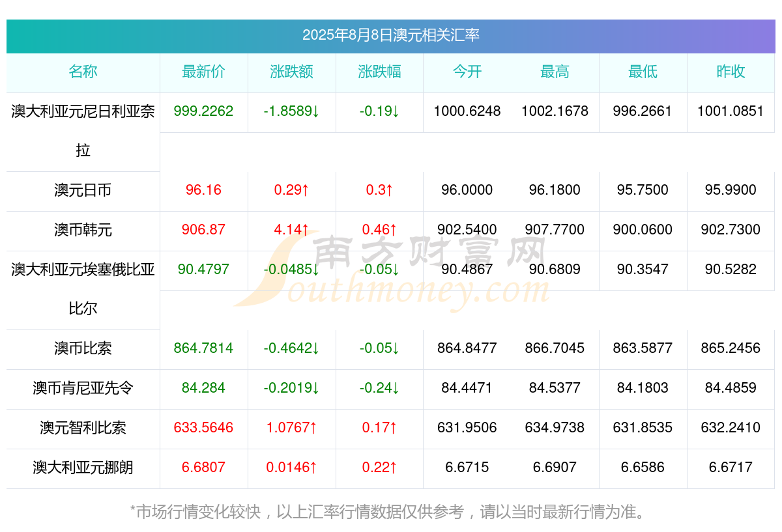Click previous close 632.2410
This screenshot has height=532, width=782.
pyautogui.click(x=731, y=428)
